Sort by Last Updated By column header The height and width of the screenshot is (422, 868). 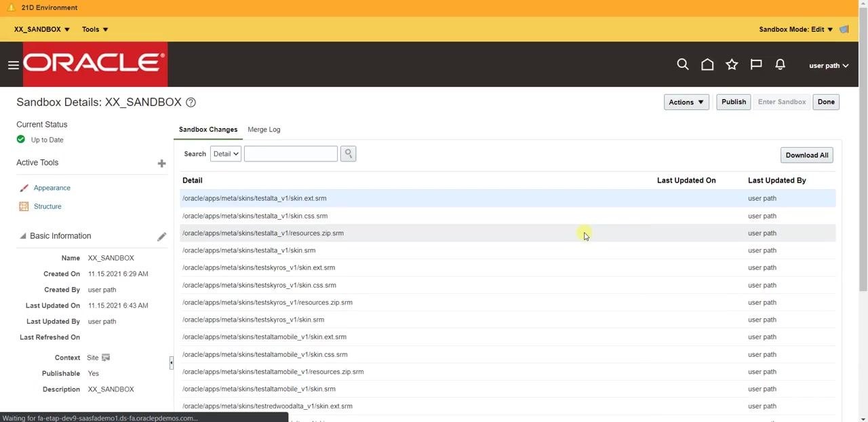(x=777, y=180)
